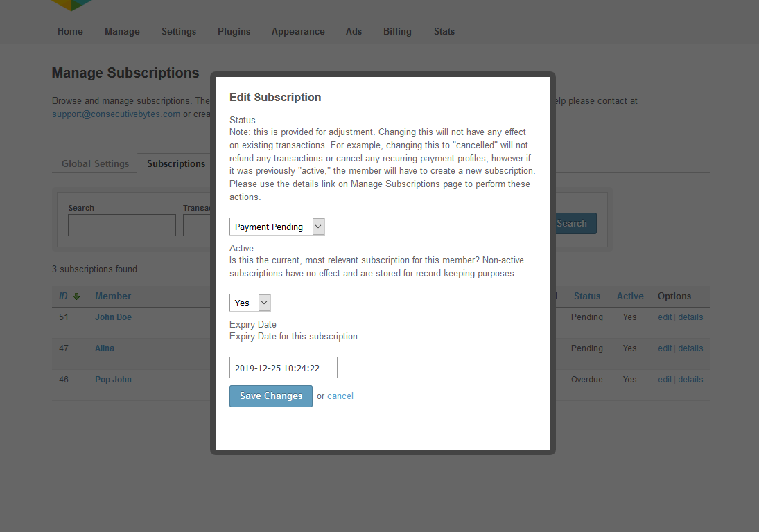Open John Doe member link
Viewport: 759px width, 532px height.
pos(113,317)
